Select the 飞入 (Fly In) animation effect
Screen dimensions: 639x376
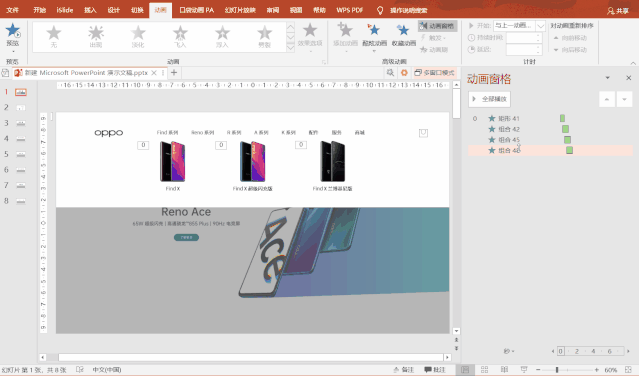point(180,37)
